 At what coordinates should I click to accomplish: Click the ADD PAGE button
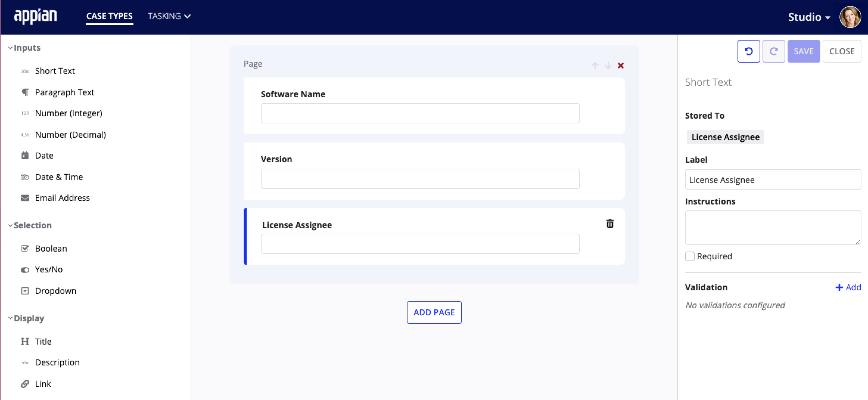pyautogui.click(x=434, y=312)
